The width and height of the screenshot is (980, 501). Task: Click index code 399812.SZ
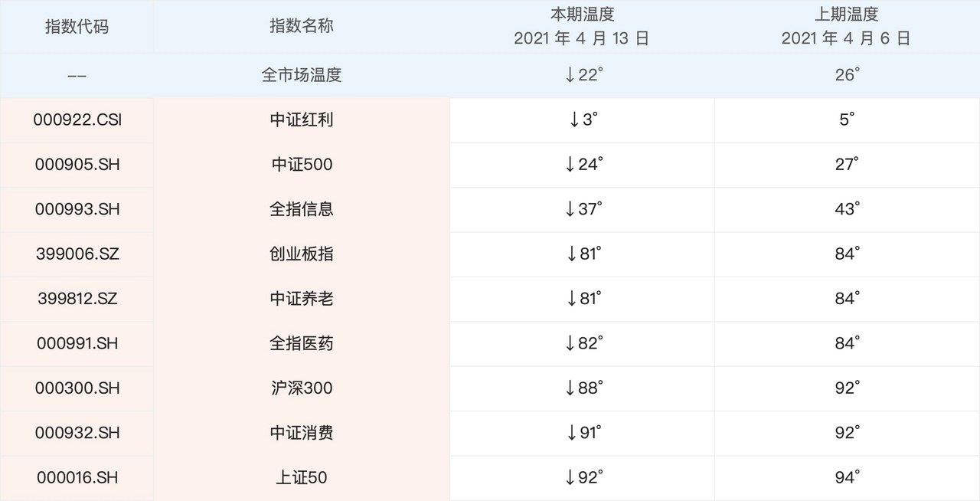click(x=77, y=299)
